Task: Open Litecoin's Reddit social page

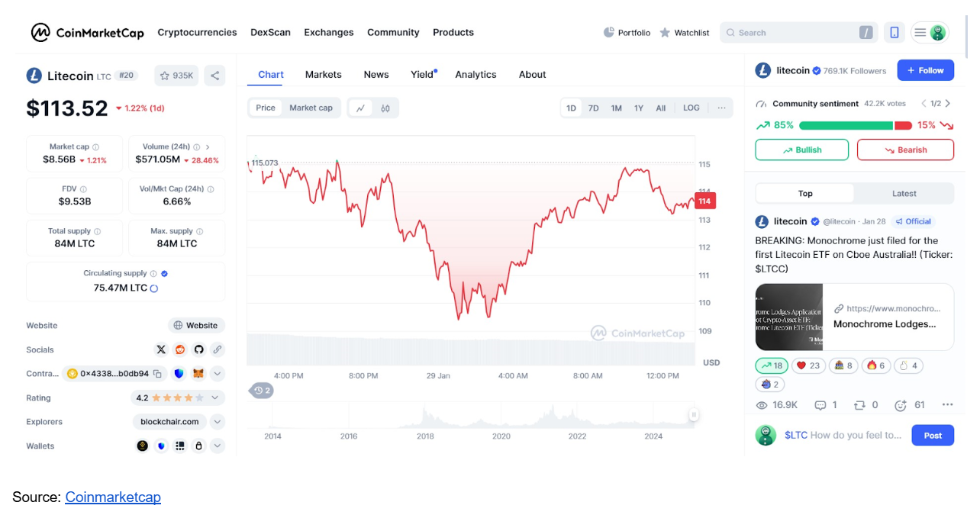Action: coord(180,349)
